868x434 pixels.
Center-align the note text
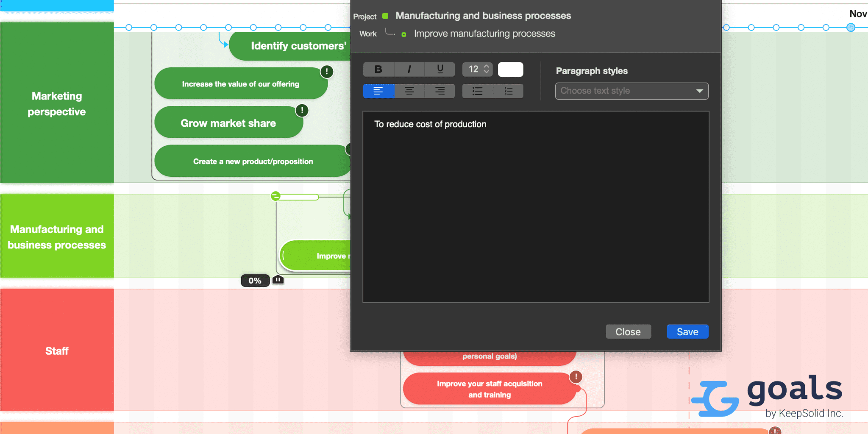point(409,91)
